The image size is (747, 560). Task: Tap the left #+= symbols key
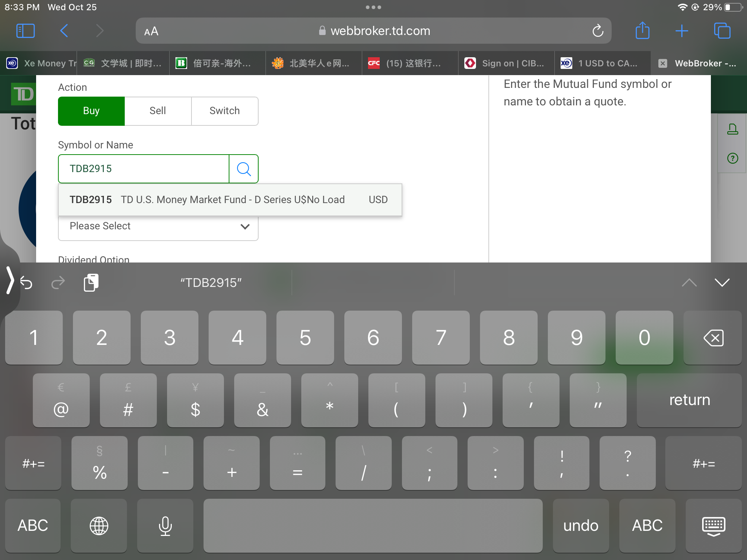pyautogui.click(x=33, y=463)
